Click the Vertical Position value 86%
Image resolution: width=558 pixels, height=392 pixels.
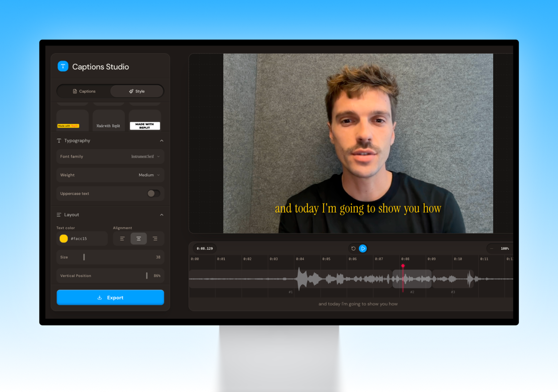coord(157,276)
